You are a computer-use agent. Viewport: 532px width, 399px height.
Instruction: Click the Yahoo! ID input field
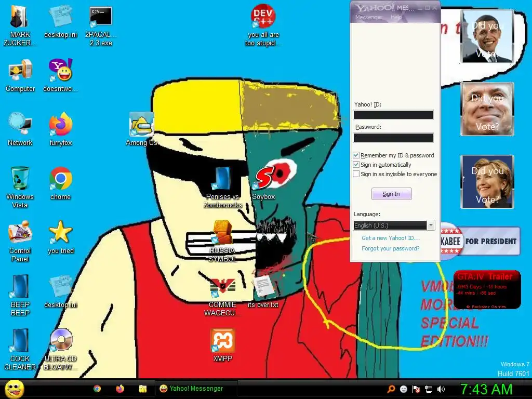(x=393, y=115)
